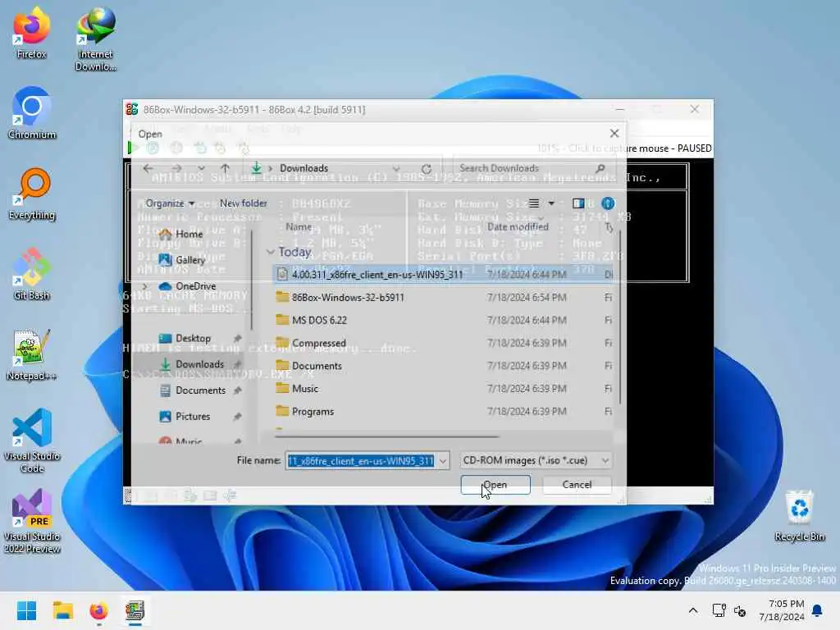Click pin icon next to Desktop
Viewport: 840px width, 630px height.
click(237, 339)
